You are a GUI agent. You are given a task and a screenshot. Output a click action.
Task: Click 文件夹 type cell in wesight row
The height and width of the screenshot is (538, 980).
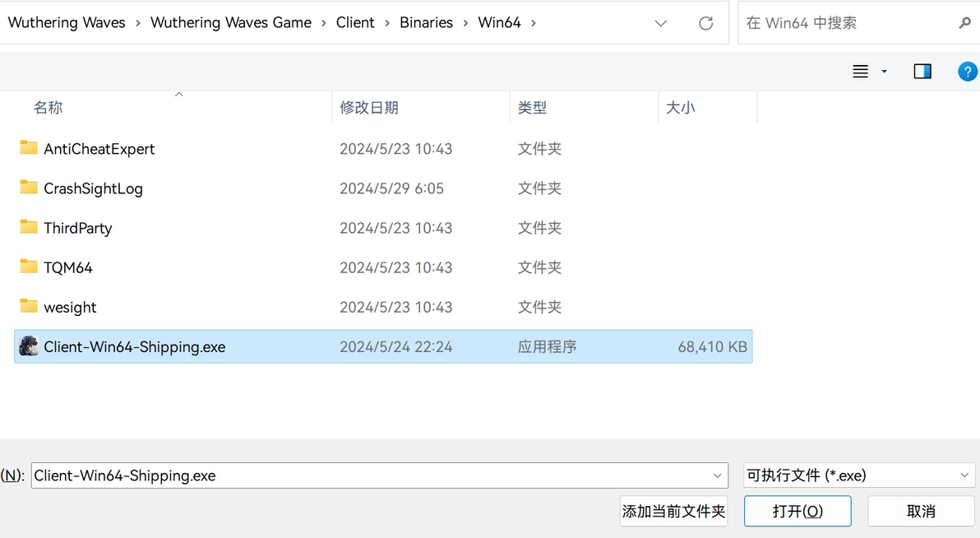point(539,307)
